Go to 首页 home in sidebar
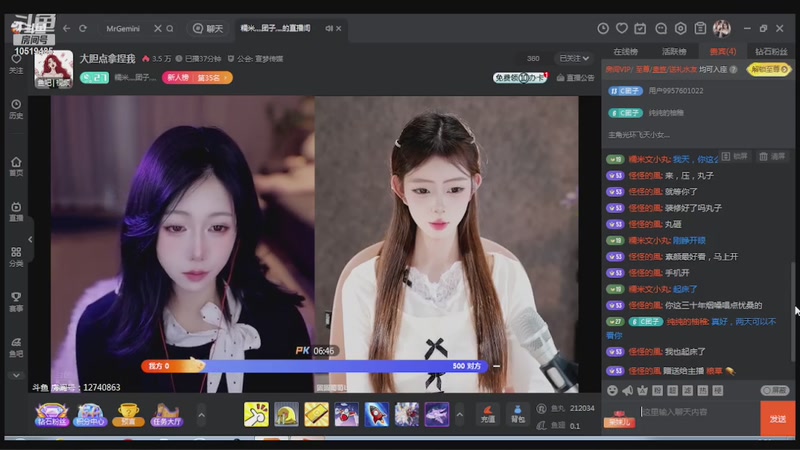800x450 pixels. [x=16, y=166]
